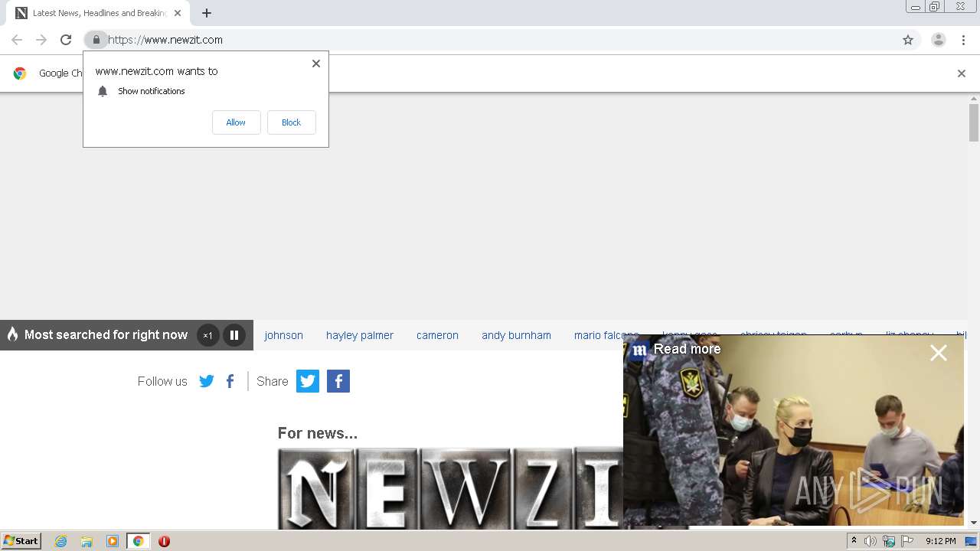The width and height of the screenshot is (980, 551).
Task: Bookmark this page with the star icon
Action: [x=908, y=40]
